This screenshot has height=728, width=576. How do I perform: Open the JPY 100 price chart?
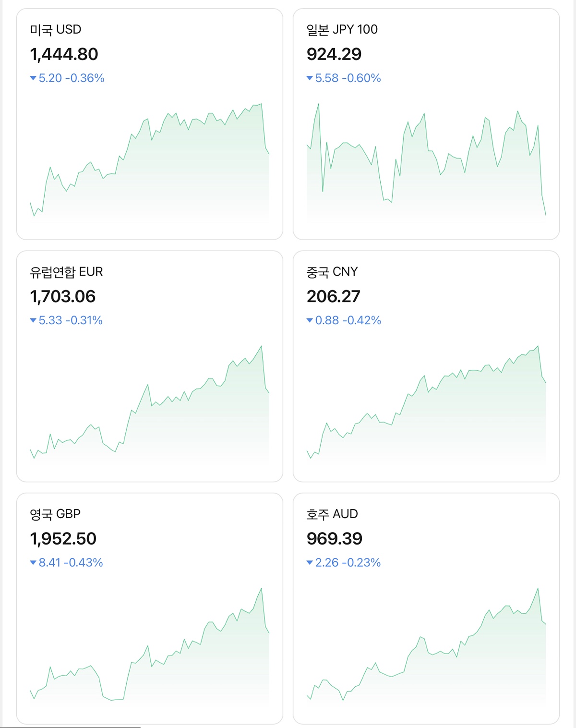(426, 163)
